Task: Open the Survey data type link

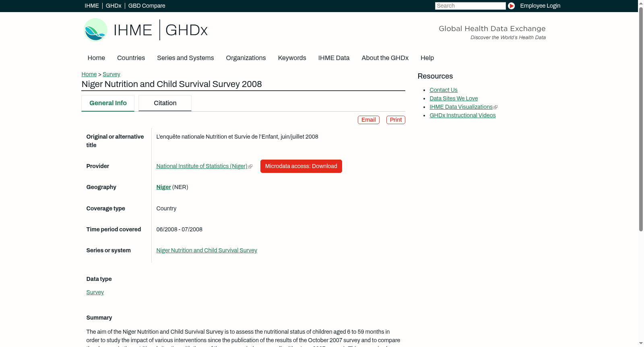Action: [95, 292]
